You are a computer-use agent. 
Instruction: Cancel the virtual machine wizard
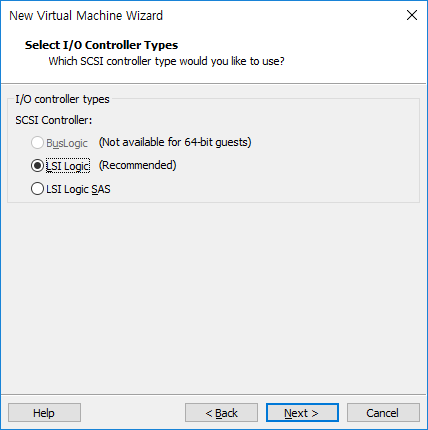(x=383, y=413)
